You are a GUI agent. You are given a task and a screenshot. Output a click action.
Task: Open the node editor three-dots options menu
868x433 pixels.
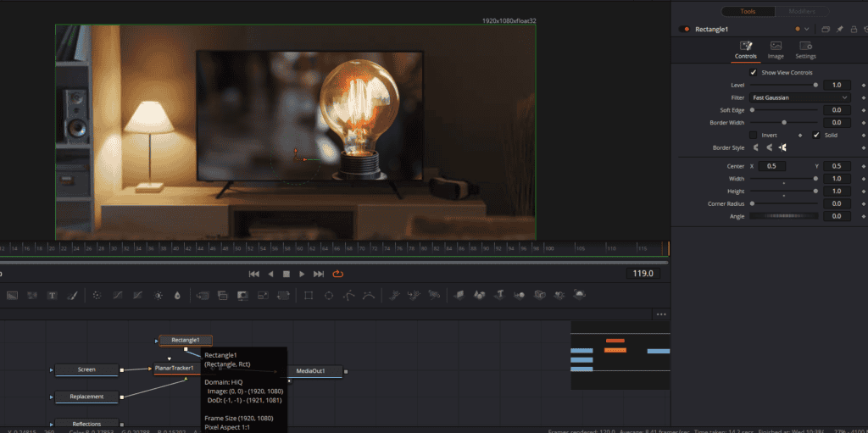click(661, 314)
